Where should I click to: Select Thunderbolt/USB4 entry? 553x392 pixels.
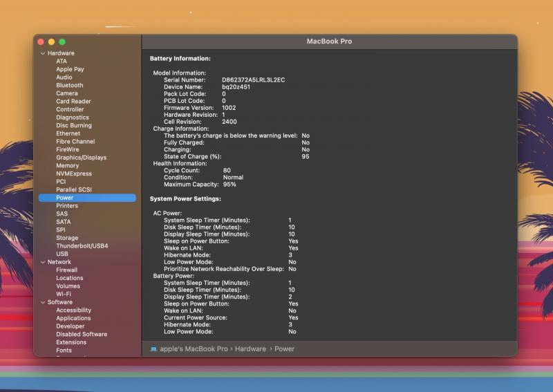(82, 246)
